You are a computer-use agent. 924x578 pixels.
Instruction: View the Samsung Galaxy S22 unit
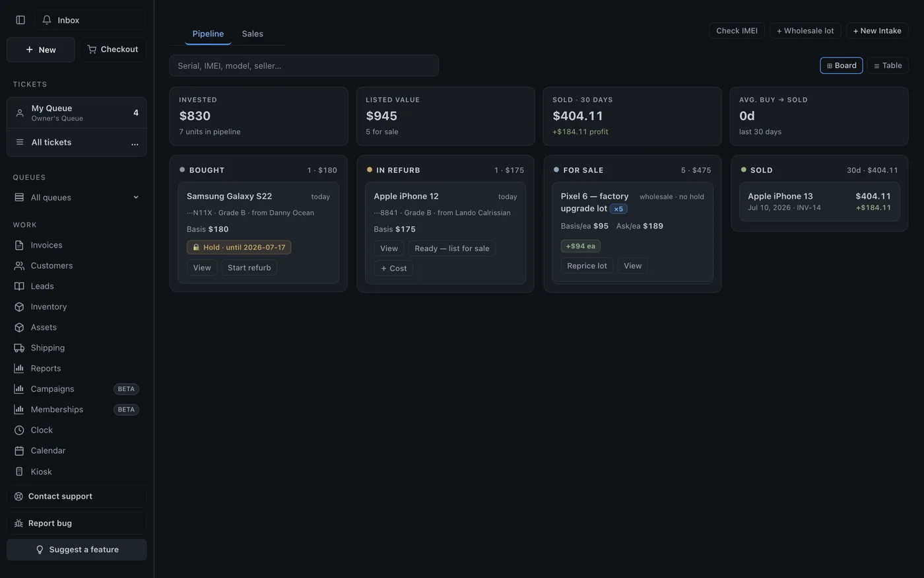202,268
